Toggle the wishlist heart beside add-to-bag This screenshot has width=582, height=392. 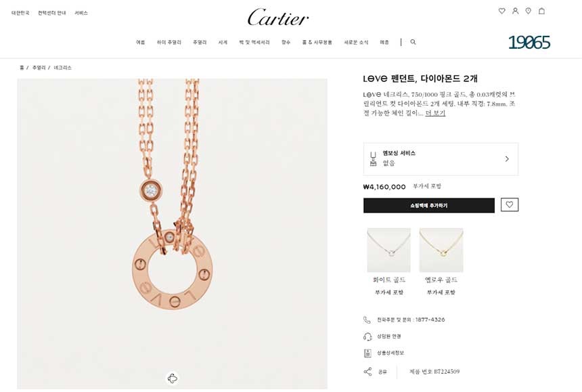coord(509,205)
